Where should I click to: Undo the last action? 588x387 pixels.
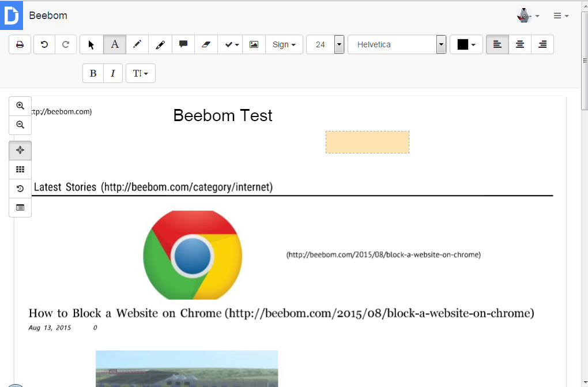click(x=44, y=44)
